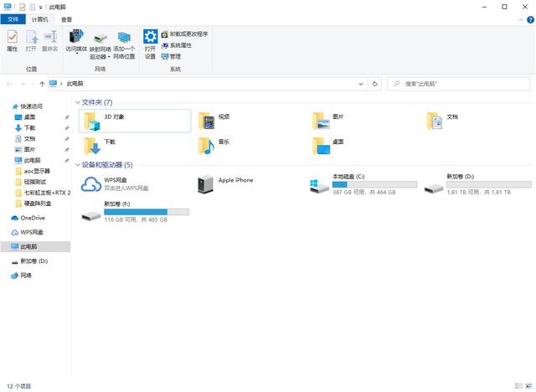Click the 访问媒体 ribbon icon

[x=76, y=41]
